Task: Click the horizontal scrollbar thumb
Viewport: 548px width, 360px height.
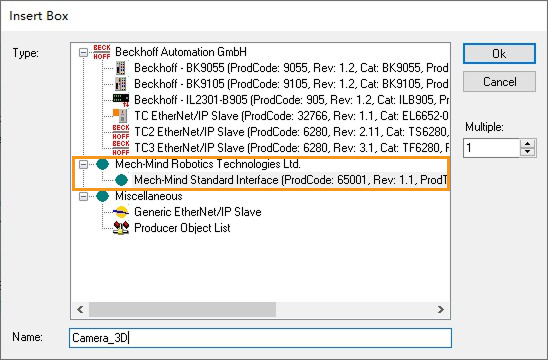Action: (182, 309)
